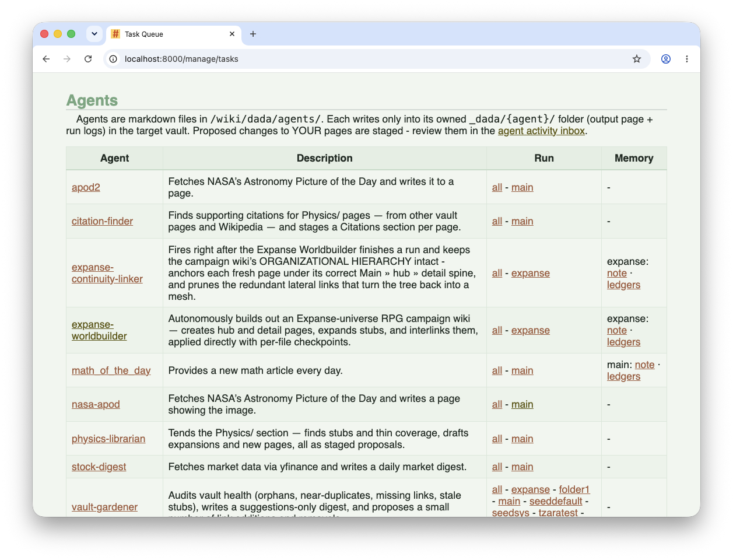Image resolution: width=733 pixels, height=560 pixels.
Task: Run nasa-apod on main vault
Action: click(522, 404)
